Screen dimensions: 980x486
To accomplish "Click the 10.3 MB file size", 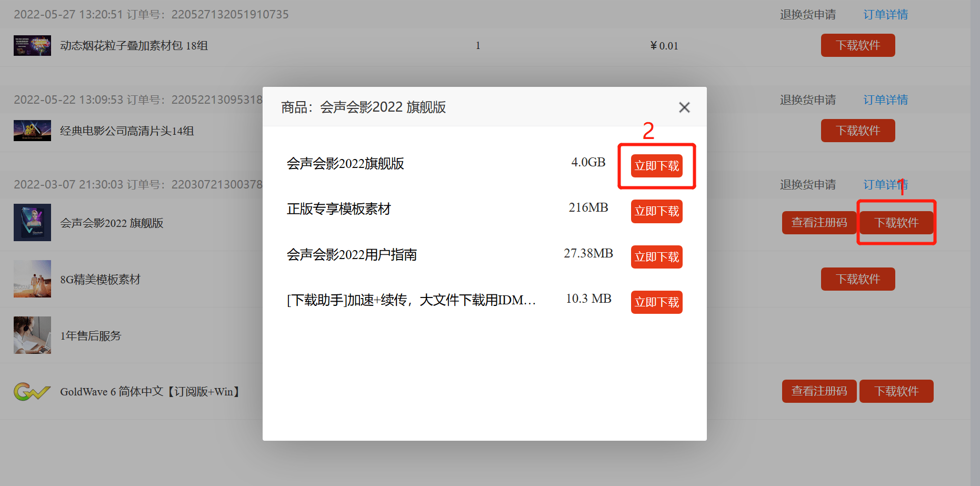I will (588, 299).
